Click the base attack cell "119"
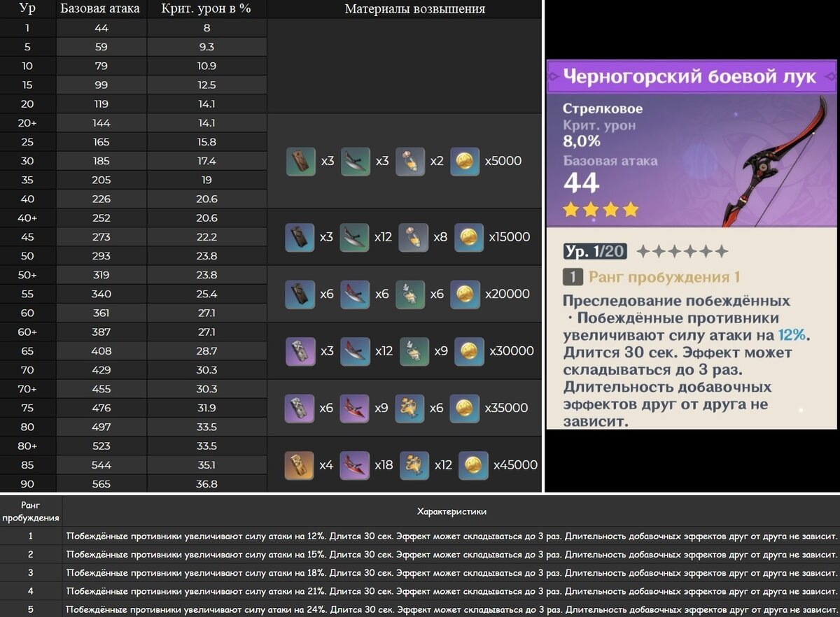The height and width of the screenshot is (617, 840). 101,104
